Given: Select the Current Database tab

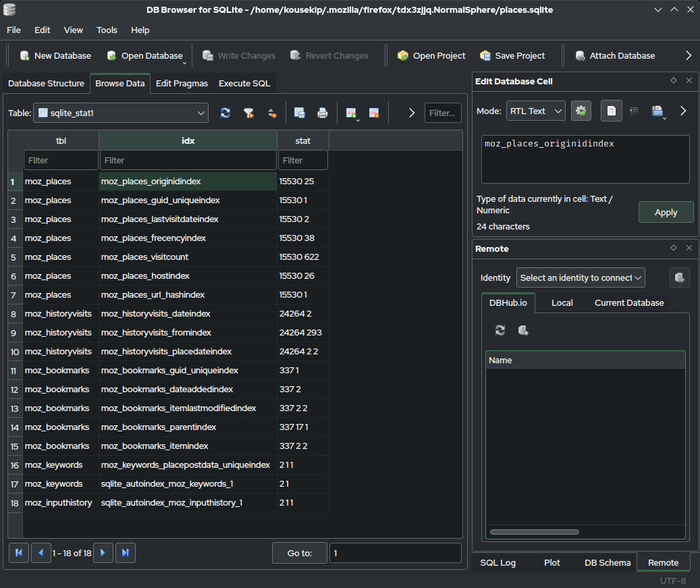Looking at the screenshot, I should pos(628,302).
